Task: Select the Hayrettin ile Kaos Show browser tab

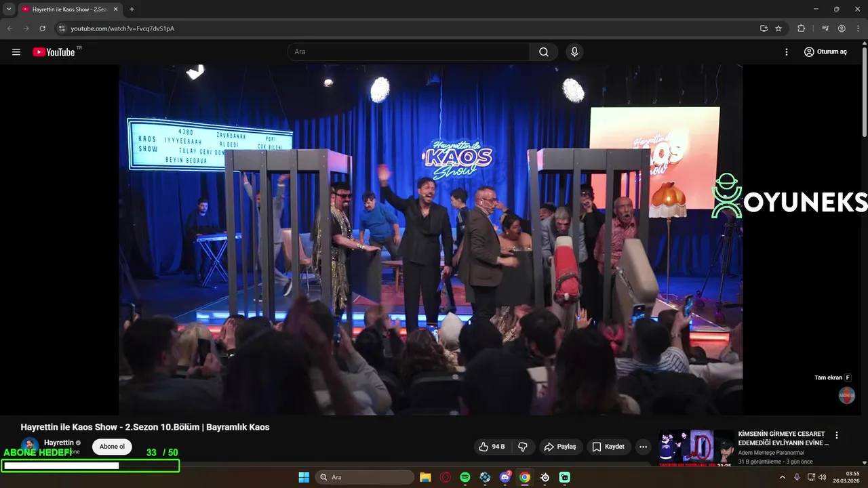Action: (69, 9)
